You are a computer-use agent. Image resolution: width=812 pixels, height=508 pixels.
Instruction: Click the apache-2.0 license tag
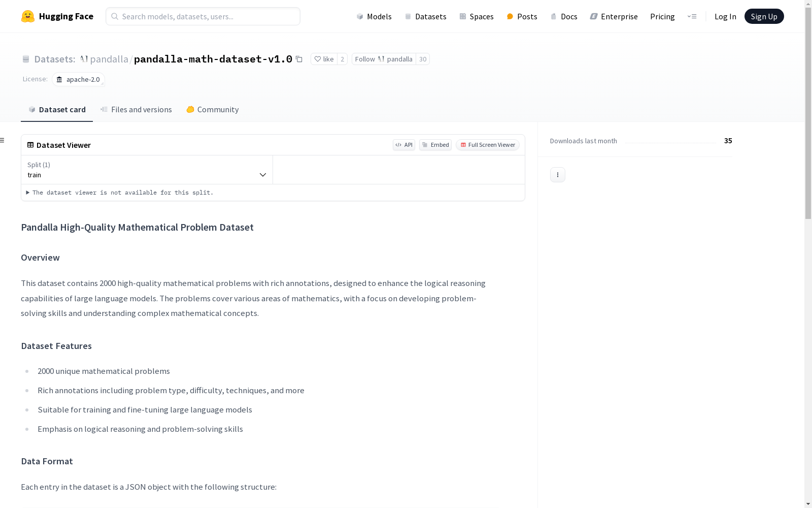pyautogui.click(x=78, y=79)
